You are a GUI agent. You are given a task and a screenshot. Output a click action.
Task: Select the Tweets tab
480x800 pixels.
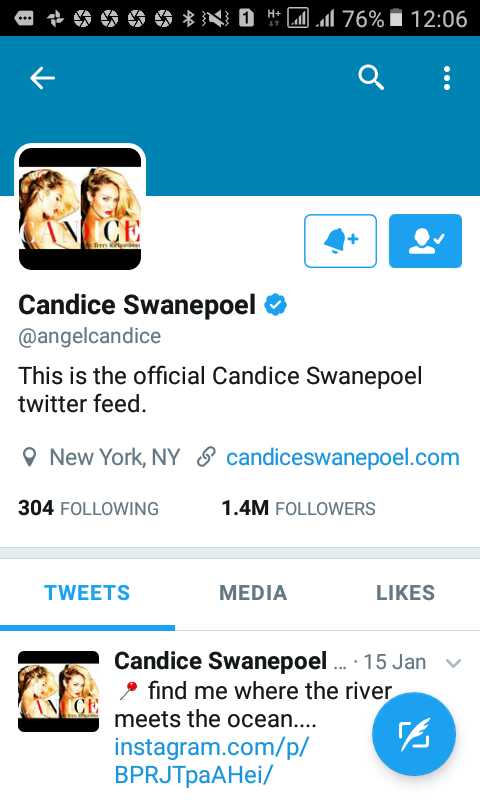87,593
